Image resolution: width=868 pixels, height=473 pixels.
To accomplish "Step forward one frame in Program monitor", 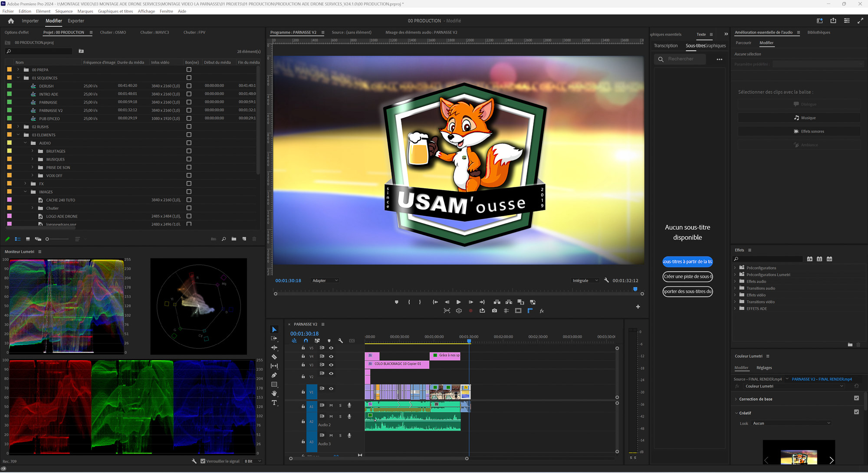I will (470, 302).
